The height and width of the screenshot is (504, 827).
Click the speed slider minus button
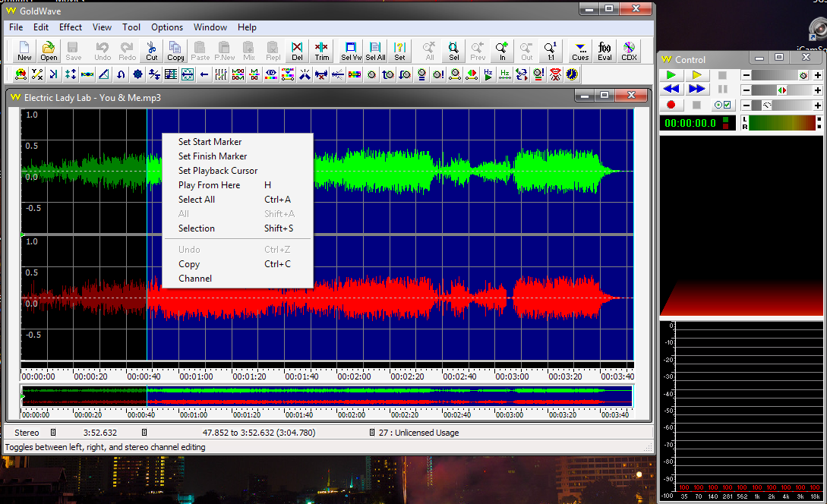pos(746,106)
